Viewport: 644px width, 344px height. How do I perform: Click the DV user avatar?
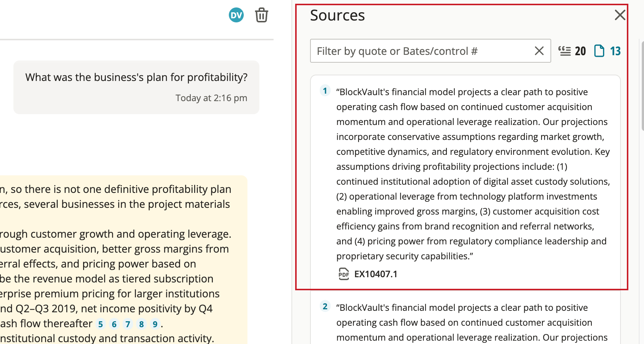(x=236, y=15)
